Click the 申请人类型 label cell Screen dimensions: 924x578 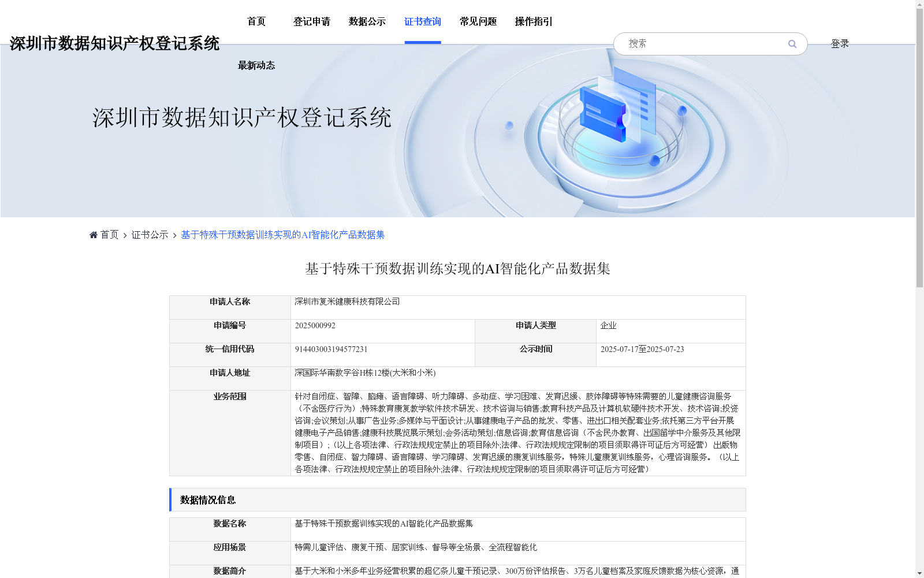click(536, 331)
